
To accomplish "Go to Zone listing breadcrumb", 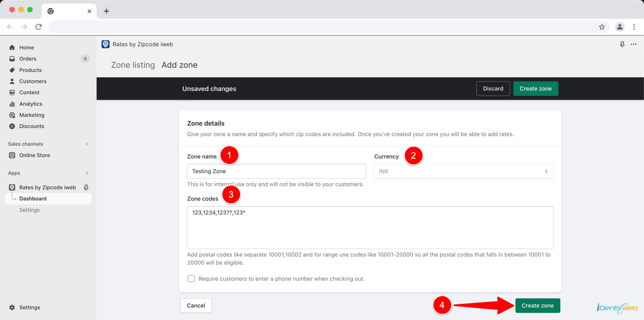I will coord(133,65).
